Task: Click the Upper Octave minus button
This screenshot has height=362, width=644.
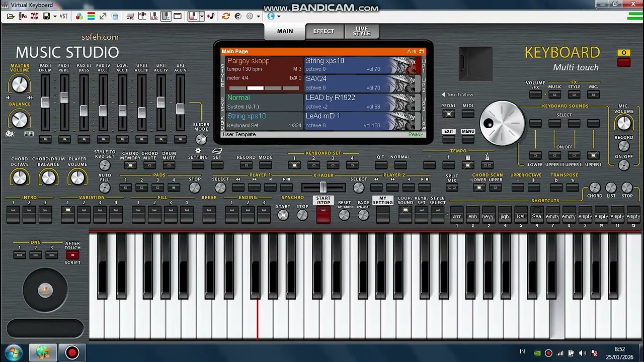Action: click(x=518, y=188)
